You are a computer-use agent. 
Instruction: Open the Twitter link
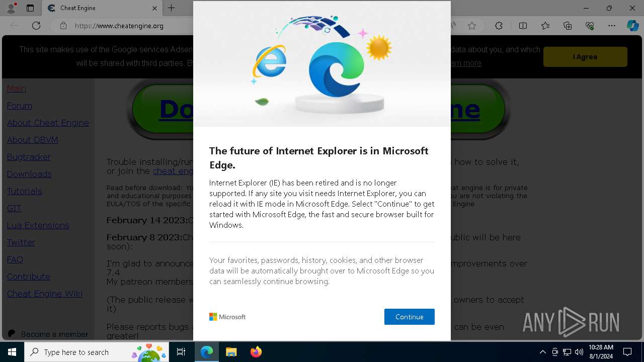[21, 242]
